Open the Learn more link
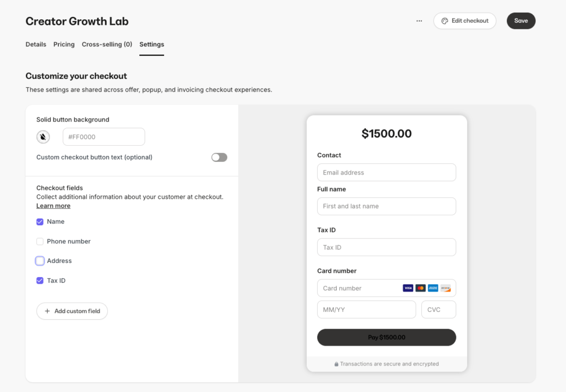566x392 pixels. (53, 205)
